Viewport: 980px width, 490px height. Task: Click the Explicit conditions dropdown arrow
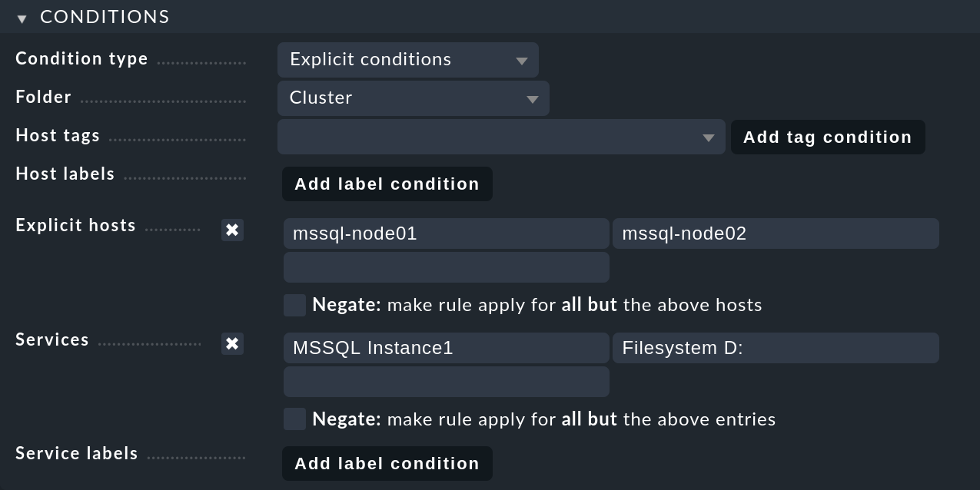pyautogui.click(x=522, y=59)
